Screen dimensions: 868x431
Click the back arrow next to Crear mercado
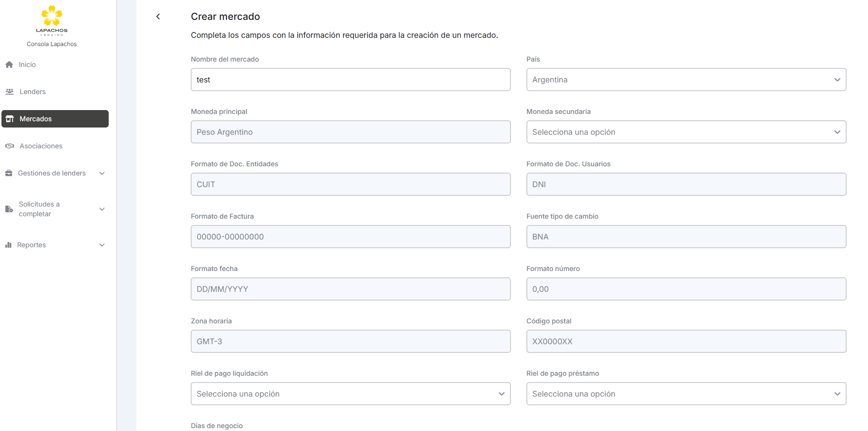158,16
